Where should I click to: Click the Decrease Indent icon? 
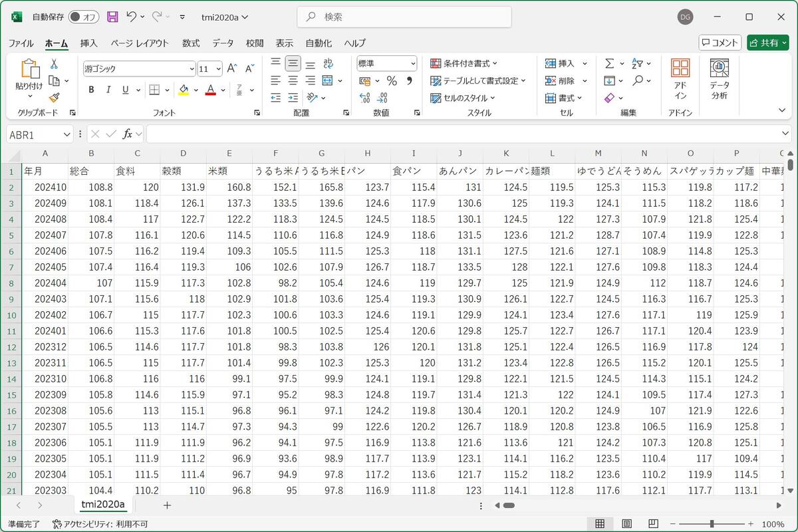pos(275,98)
